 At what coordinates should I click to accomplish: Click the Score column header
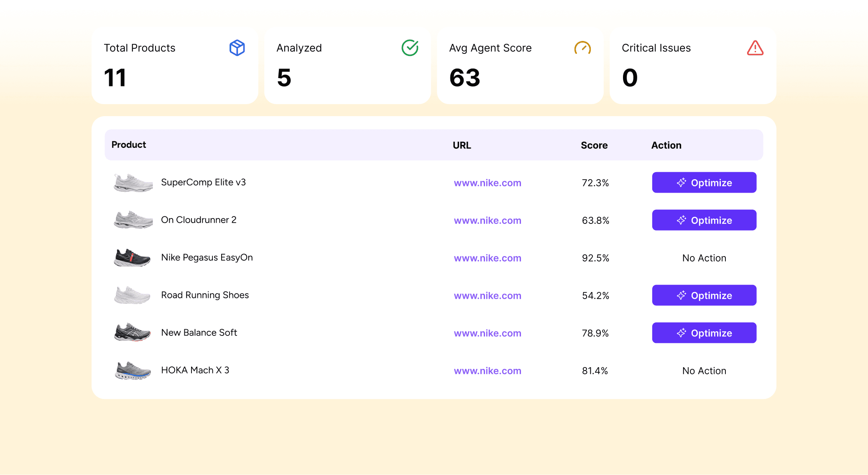594,145
